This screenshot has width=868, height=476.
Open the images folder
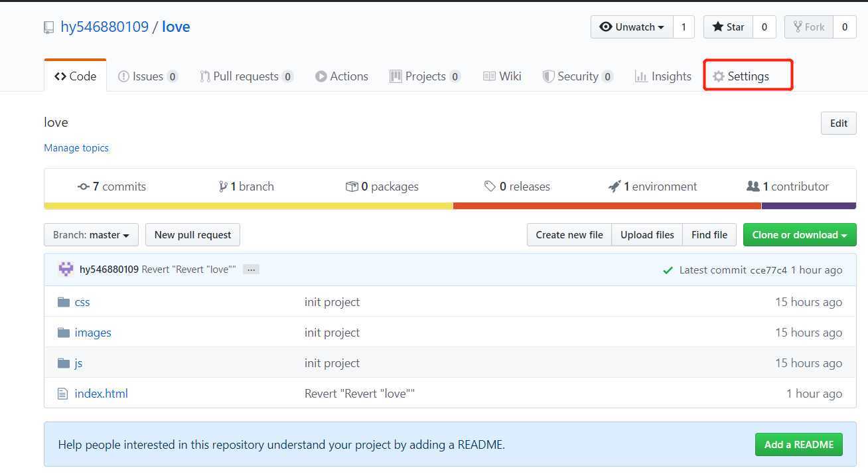click(x=93, y=333)
